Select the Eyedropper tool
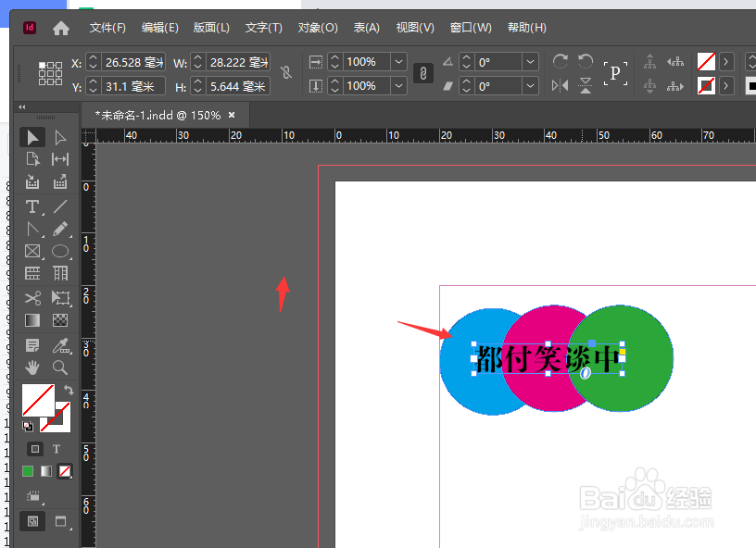 pyautogui.click(x=59, y=344)
